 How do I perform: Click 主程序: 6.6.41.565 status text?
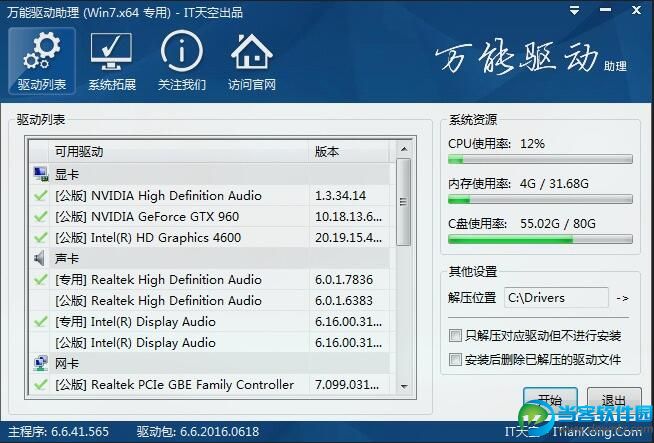(58, 431)
